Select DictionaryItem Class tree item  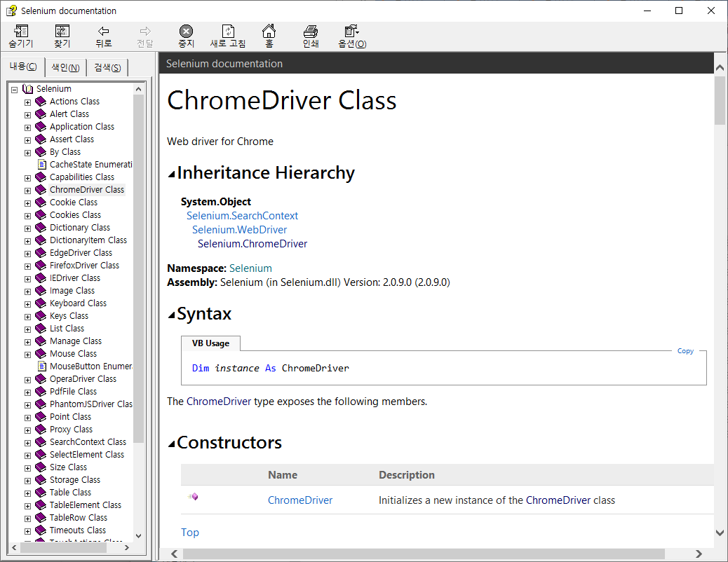88,240
